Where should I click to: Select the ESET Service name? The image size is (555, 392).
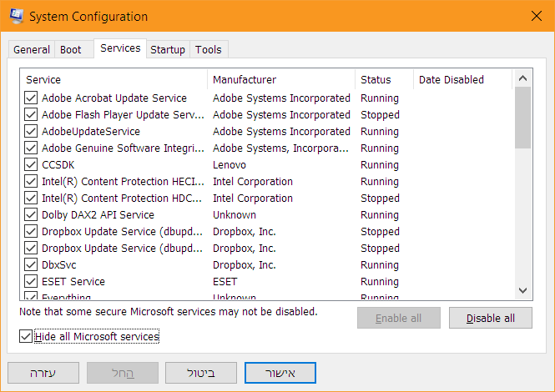click(x=73, y=282)
